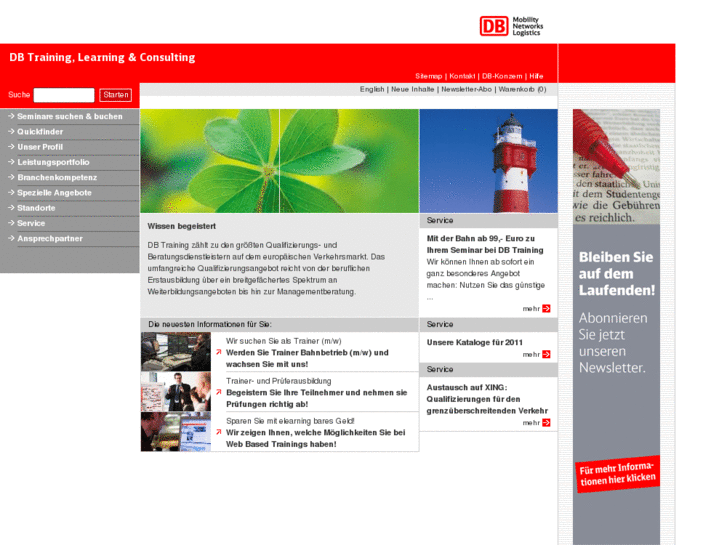
Task: Go to Branchenkompetenz section
Action: [57, 178]
